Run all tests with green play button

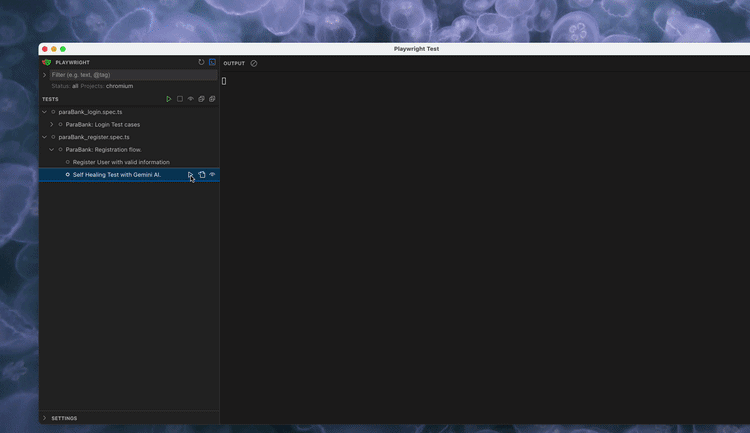(168, 99)
